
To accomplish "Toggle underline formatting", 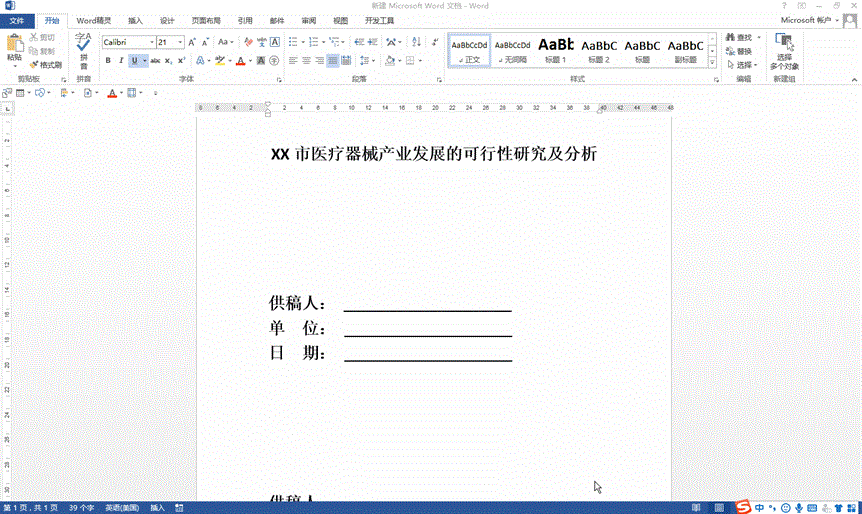I will point(133,61).
